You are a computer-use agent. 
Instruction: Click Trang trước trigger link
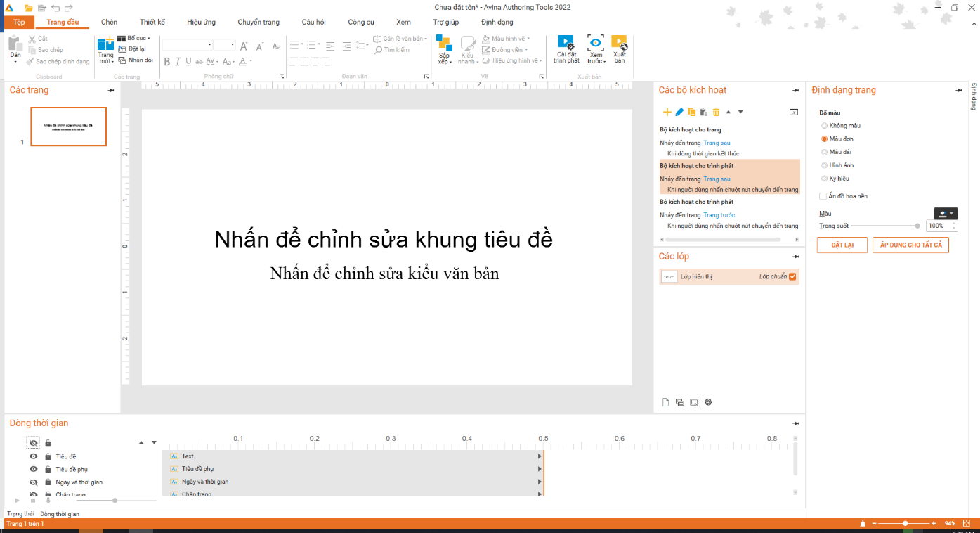[x=719, y=215]
